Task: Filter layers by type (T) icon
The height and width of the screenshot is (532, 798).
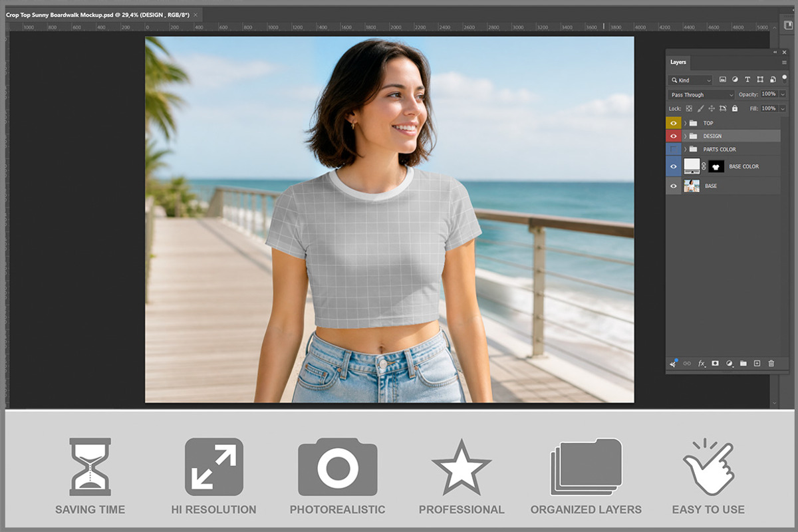Action: [747, 79]
